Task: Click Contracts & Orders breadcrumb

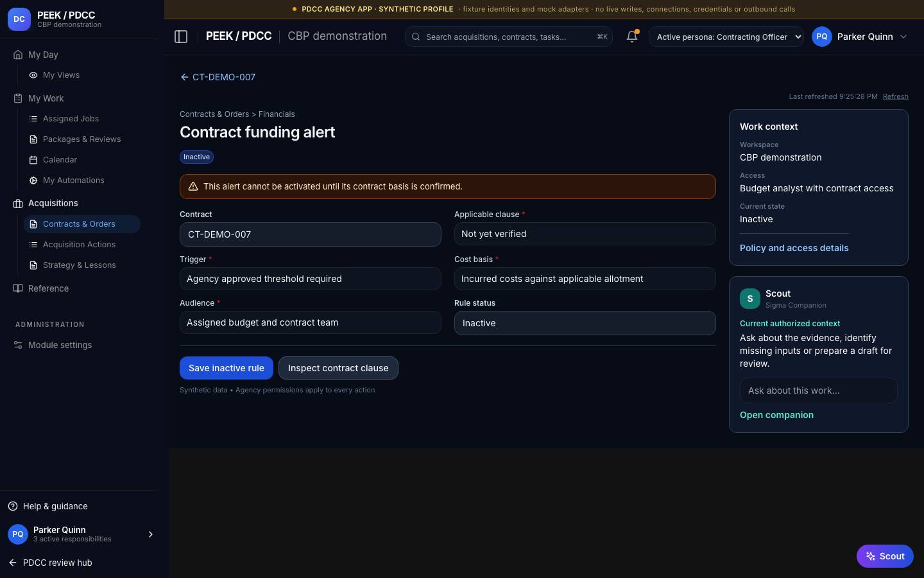Action: [x=214, y=114]
